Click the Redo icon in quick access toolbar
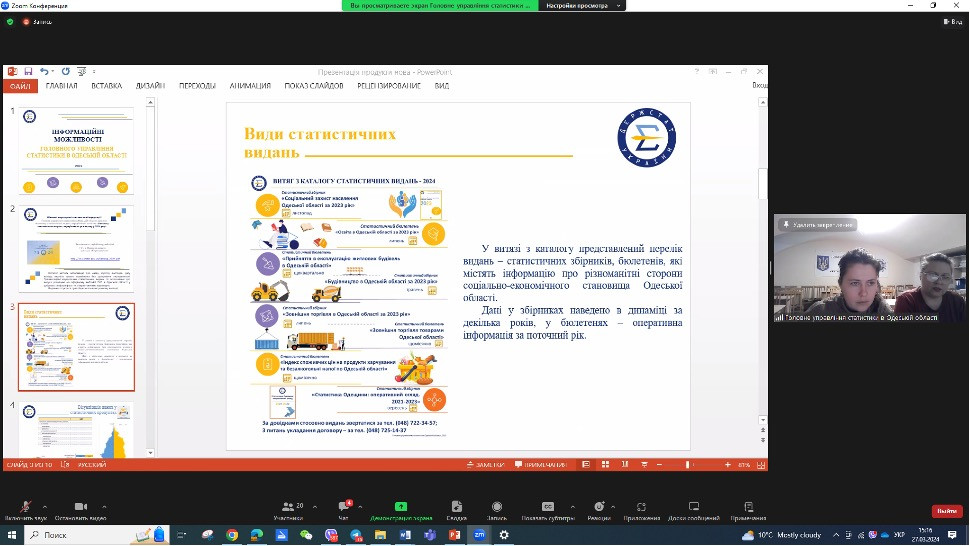 pyautogui.click(x=66, y=72)
